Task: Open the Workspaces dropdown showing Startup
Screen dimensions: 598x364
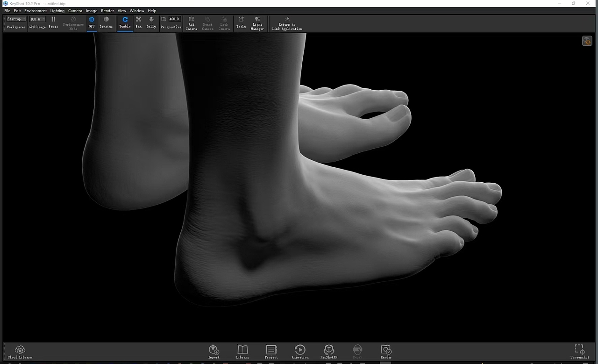Action: [x=16, y=19]
